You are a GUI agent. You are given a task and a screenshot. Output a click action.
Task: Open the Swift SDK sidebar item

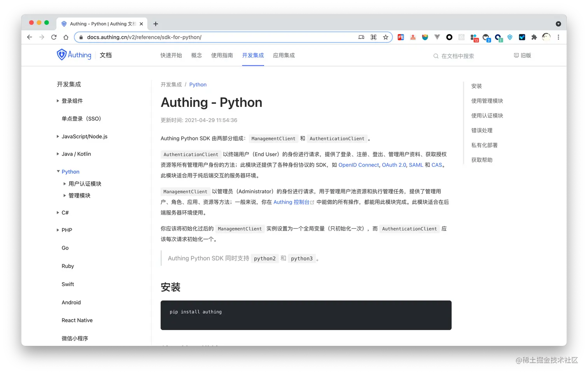pos(68,284)
